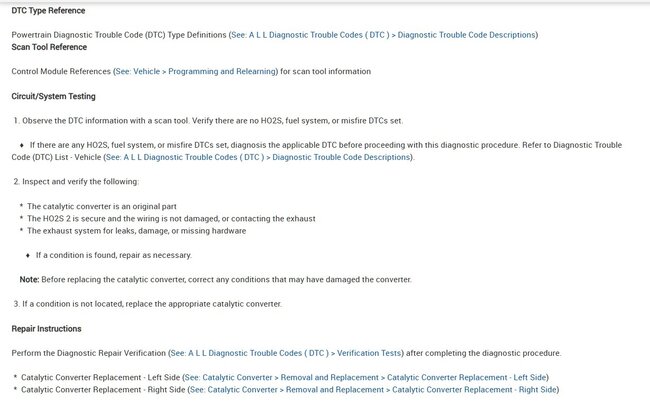Click the DTC Type Reference heading

(x=47, y=10)
